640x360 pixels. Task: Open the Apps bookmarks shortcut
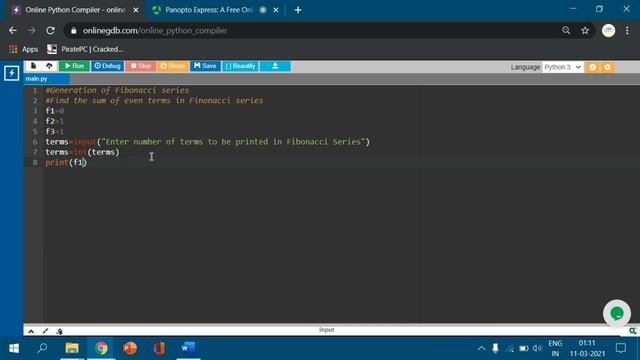tap(23, 49)
